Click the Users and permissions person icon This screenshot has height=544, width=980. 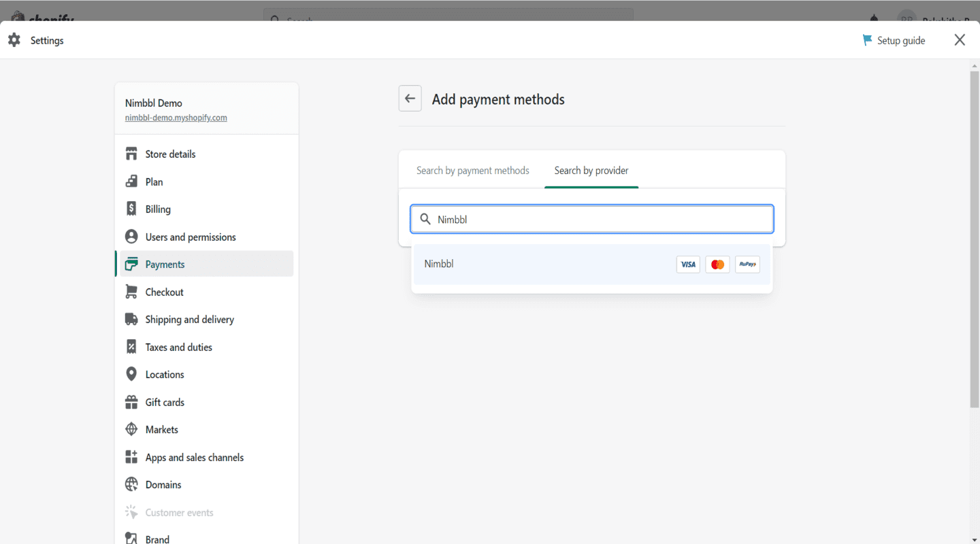click(131, 237)
